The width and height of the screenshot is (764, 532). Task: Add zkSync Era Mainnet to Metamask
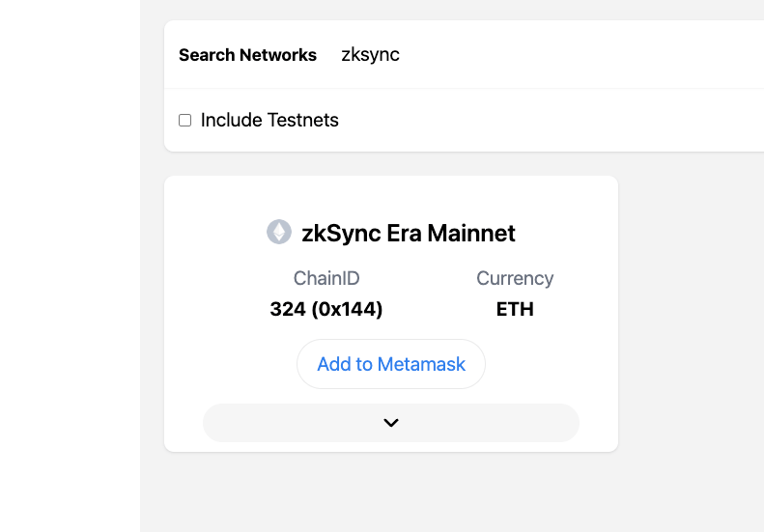(x=391, y=364)
